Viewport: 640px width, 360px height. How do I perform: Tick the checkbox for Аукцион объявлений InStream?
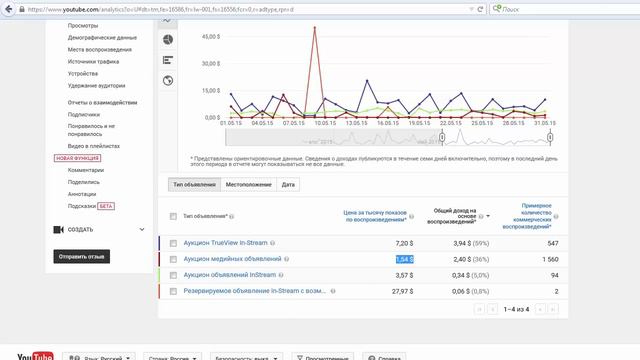pyautogui.click(x=173, y=275)
